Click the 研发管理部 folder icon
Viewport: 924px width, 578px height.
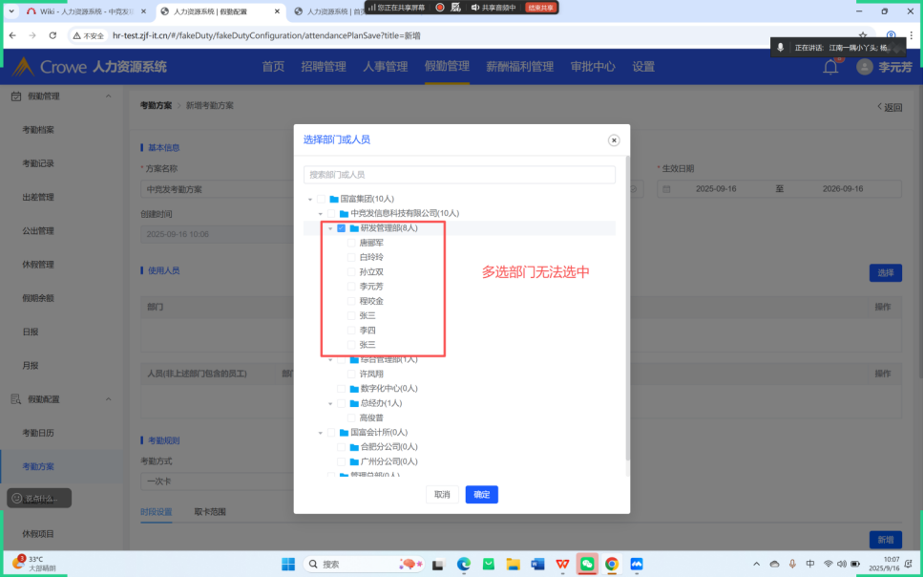[x=354, y=228]
